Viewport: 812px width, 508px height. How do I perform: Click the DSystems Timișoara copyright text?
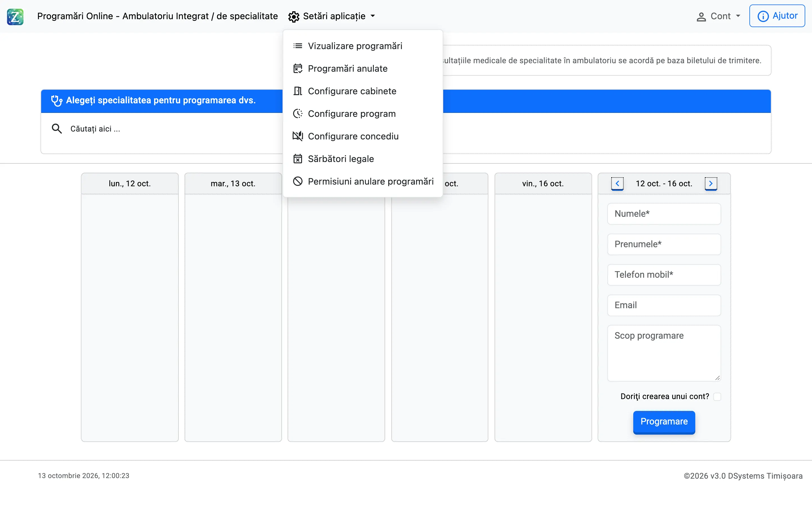pos(743,476)
